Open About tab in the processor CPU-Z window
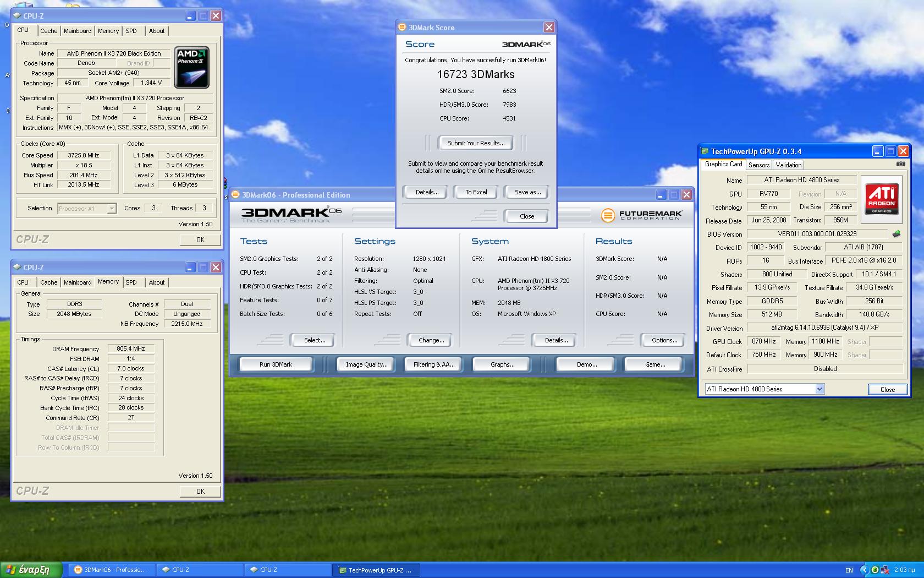The width and height of the screenshot is (924, 578). point(157,31)
